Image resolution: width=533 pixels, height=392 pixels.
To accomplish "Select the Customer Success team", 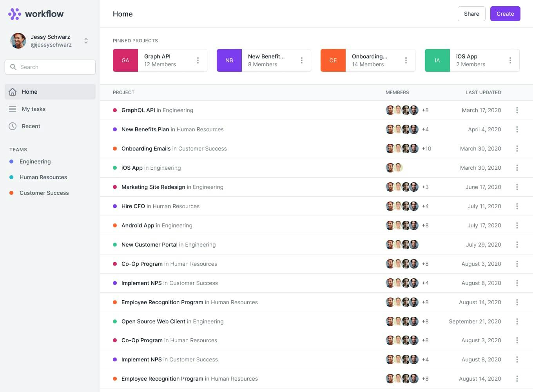I will click(x=44, y=193).
